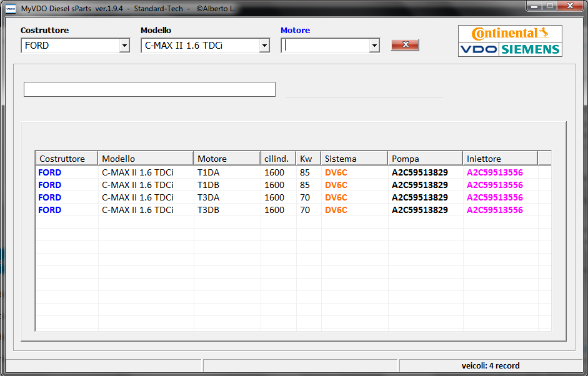Focus the empty search text field

click(x=149, y=89)
